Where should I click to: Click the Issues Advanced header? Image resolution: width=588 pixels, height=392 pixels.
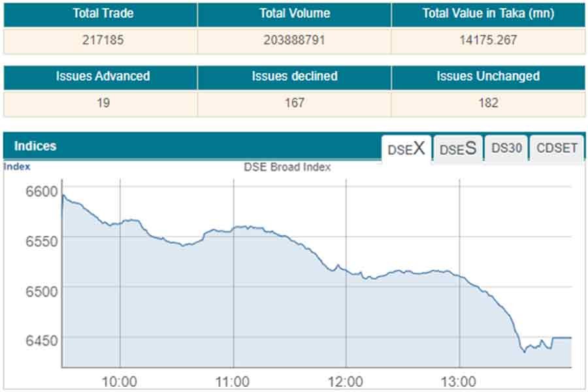(103, 76)
